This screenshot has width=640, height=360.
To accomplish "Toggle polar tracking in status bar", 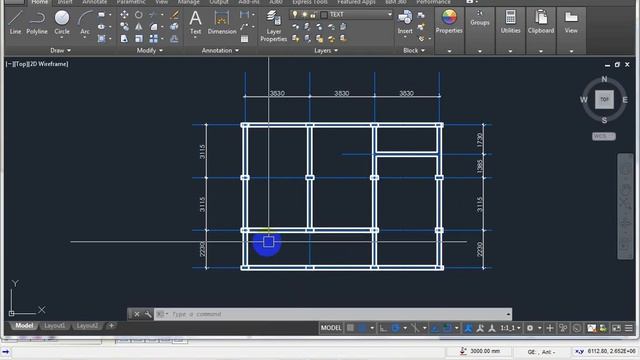I will click(395, 328).
